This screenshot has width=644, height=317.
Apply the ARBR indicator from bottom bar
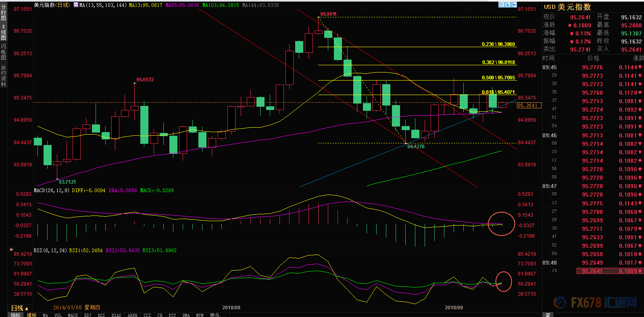coord(132,315)
